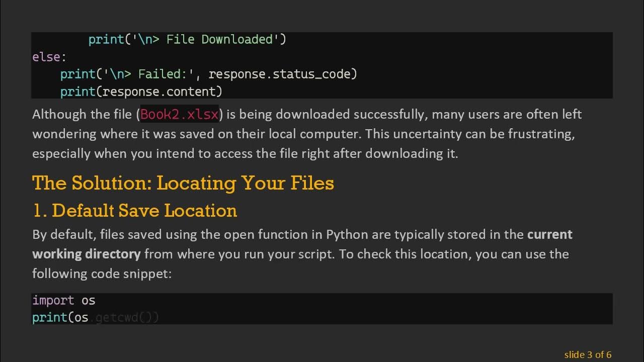Click the "following code snippet:" text
This screenshot has width=644, height=362.
(102, 274)
